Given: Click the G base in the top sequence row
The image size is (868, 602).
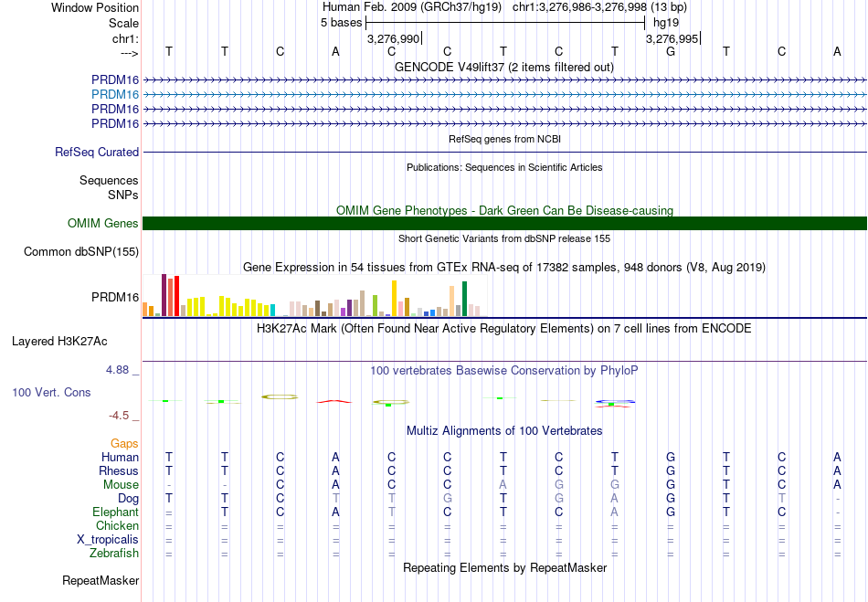Looking at the screenshot, I should pos(671,51).
